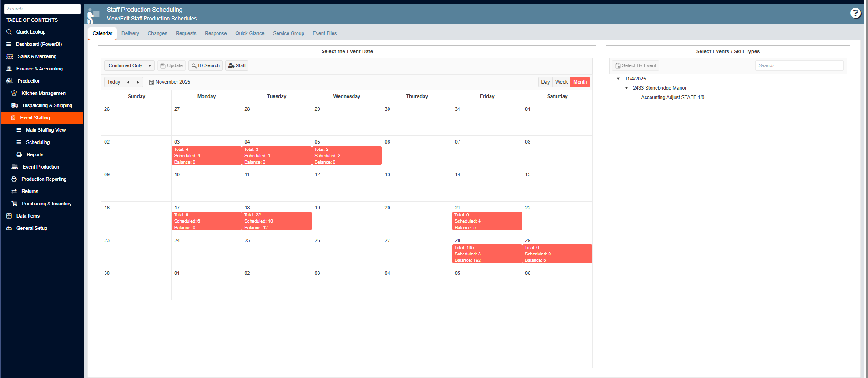The width and height of the screenshot is (868, 378).
Task: Switch to the Quick Glance tab
Action: [x=249, y=33]
